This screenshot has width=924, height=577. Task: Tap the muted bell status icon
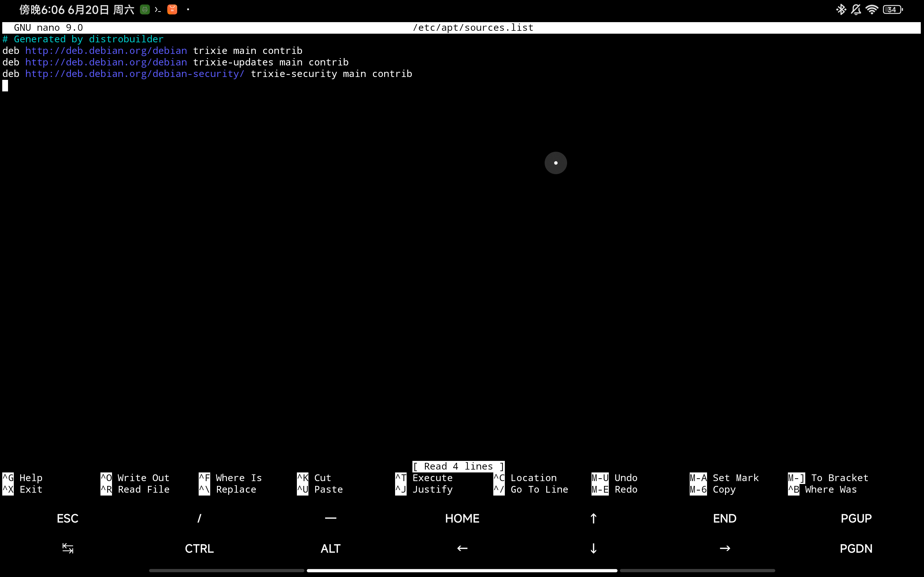(856, 10)
